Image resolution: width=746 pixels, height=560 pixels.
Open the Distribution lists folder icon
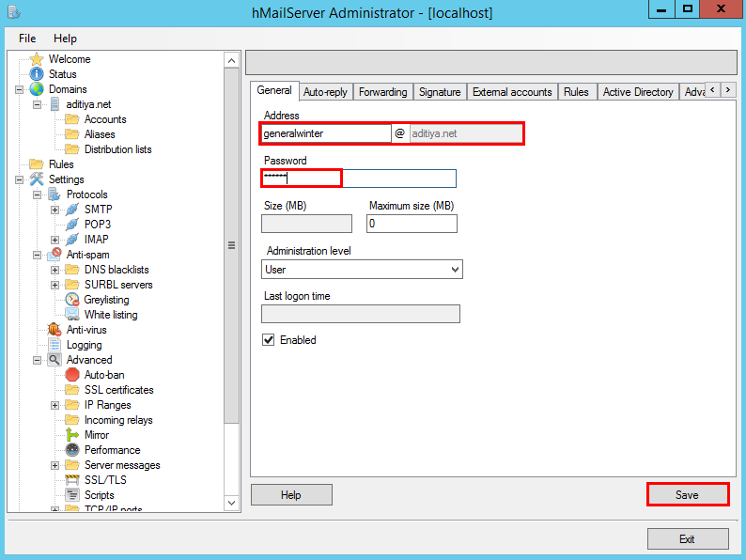tap(72, 149)
